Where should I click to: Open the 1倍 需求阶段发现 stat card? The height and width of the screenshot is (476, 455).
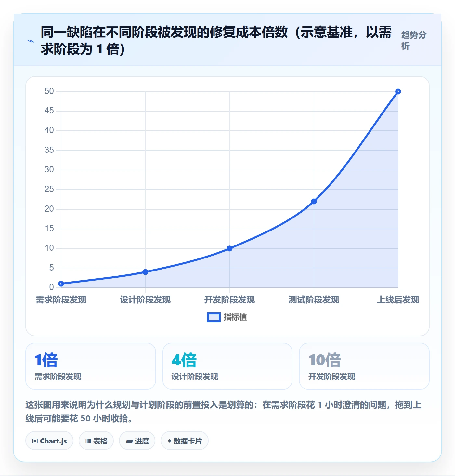91,366
